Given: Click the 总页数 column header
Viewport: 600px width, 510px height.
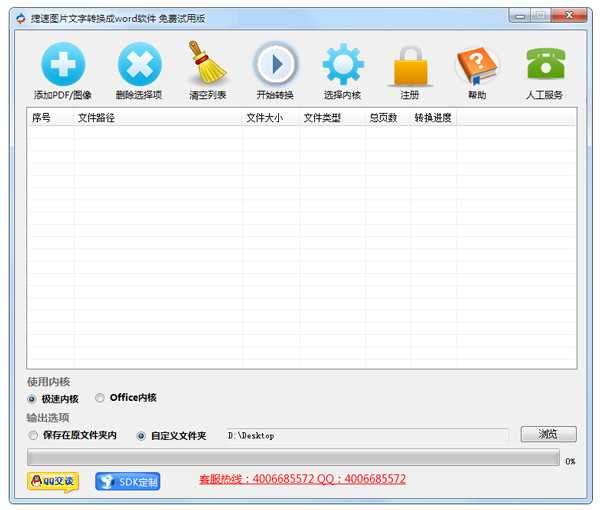Looking at the screenshot, I should pyautogui.click(x=388, y=117).
